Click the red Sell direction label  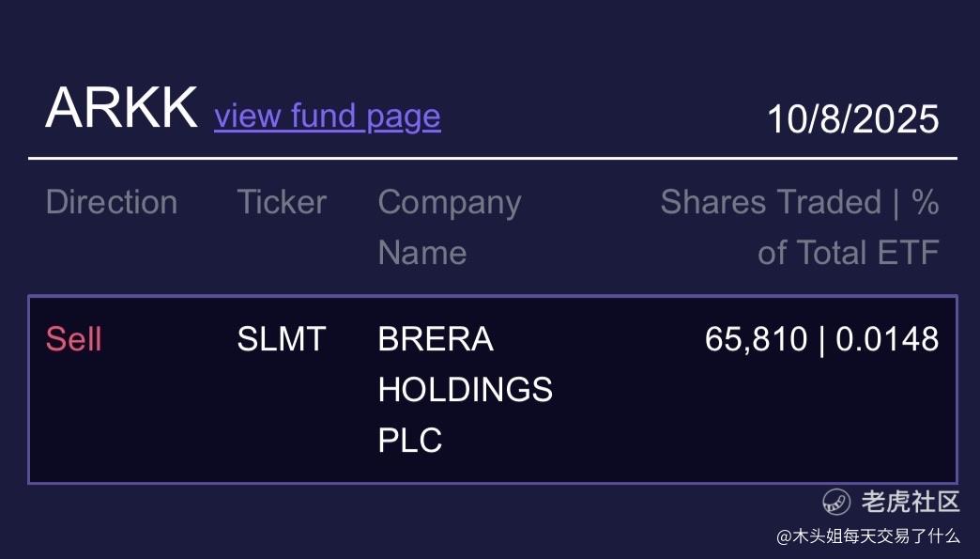[73, 339]
